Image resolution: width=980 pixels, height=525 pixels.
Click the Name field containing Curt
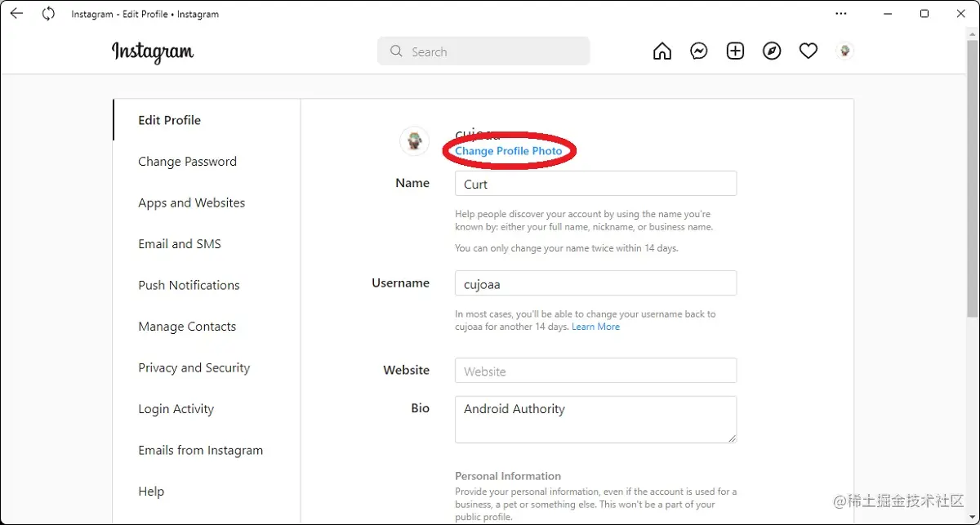(595, 184)
